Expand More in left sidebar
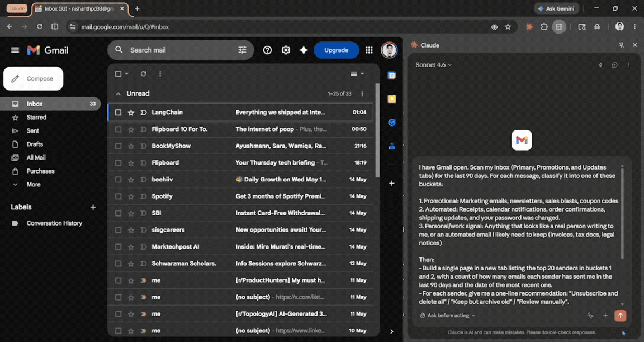The image size is (644, 342). (34, 185)
